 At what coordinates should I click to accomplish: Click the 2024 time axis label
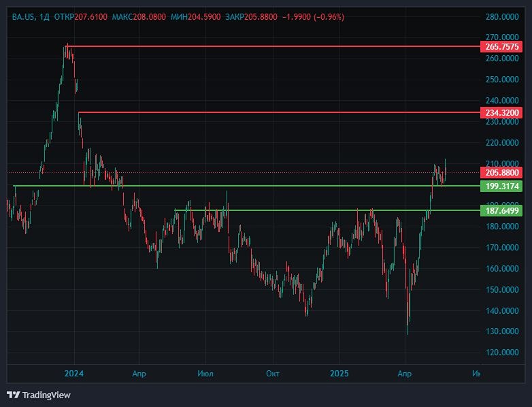74,374
